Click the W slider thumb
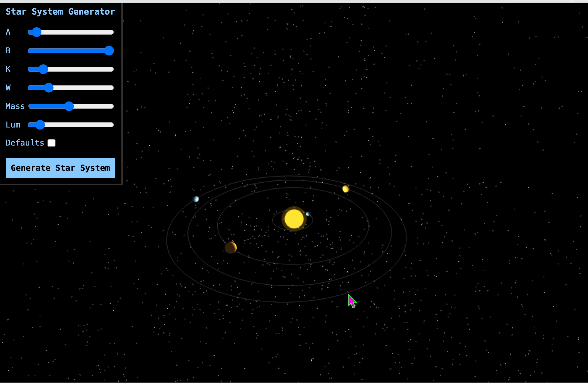Screen dimensions: 588x383 (49, 88)
